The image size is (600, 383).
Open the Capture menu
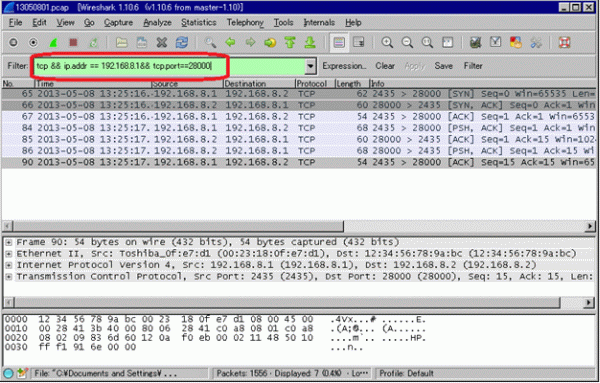(x=118, y=23)
